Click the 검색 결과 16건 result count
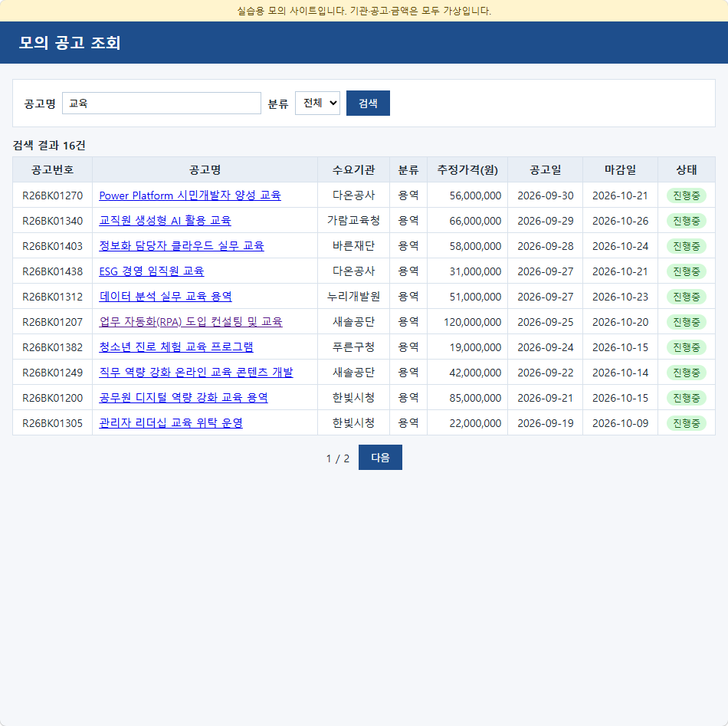Screen dimensions: 728x726 pos(49,146)
